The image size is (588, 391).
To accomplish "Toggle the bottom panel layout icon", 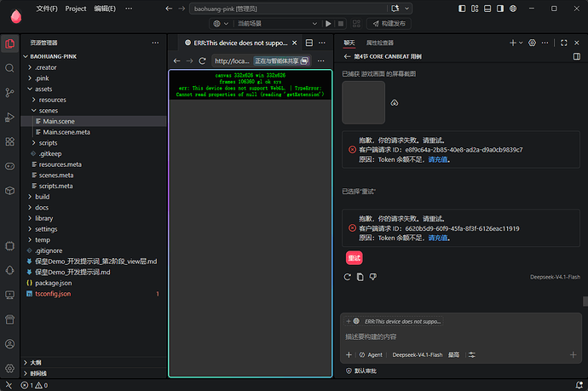I will click(487, 9).
